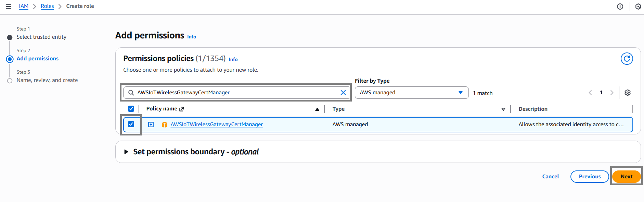Click the policy description text cell
This screenshot has height=202, width=644.
coord(571,124)
